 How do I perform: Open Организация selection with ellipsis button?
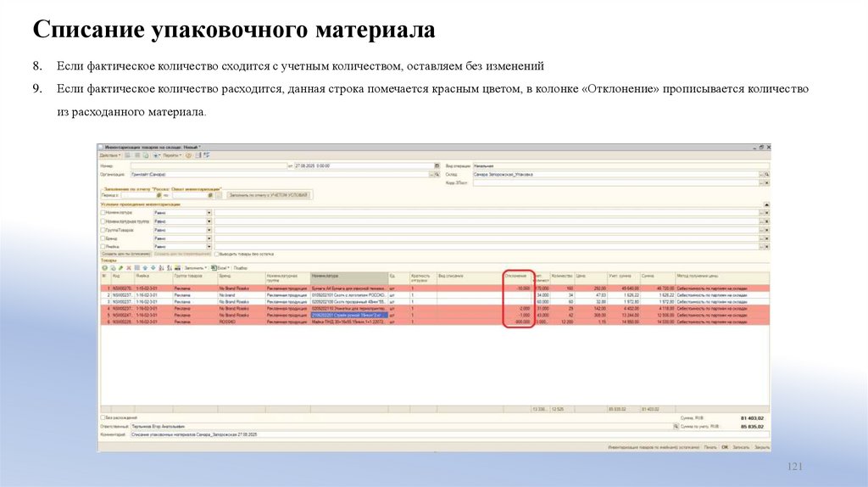[431, 175]
